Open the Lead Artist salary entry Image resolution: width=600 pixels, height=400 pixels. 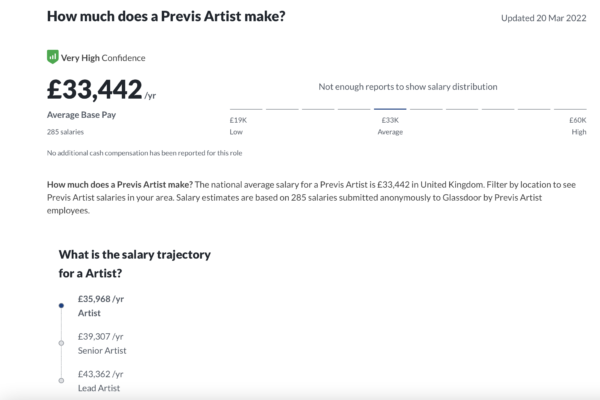[100, 381]
